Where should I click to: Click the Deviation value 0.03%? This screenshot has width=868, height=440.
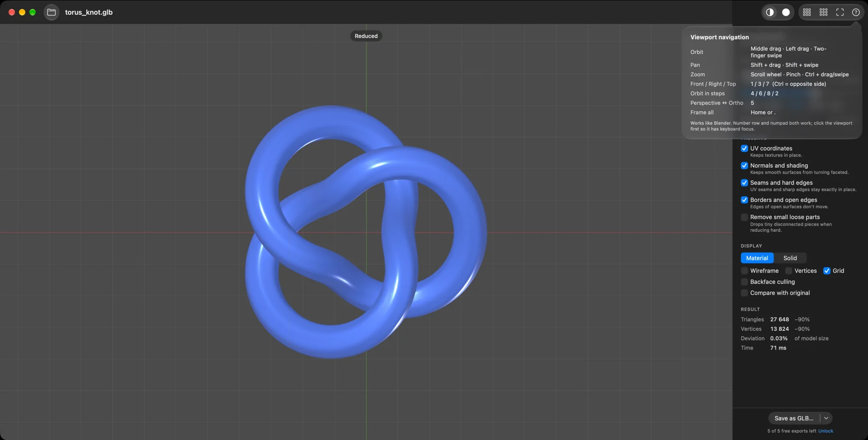779,338
